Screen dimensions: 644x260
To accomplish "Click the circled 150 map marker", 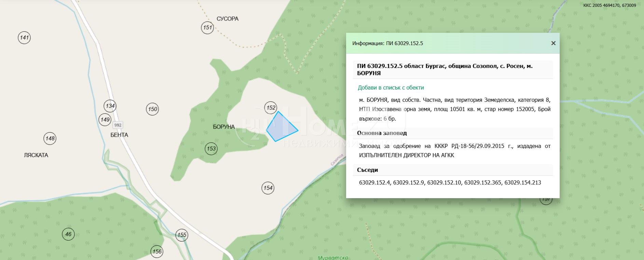I will 152,109.
